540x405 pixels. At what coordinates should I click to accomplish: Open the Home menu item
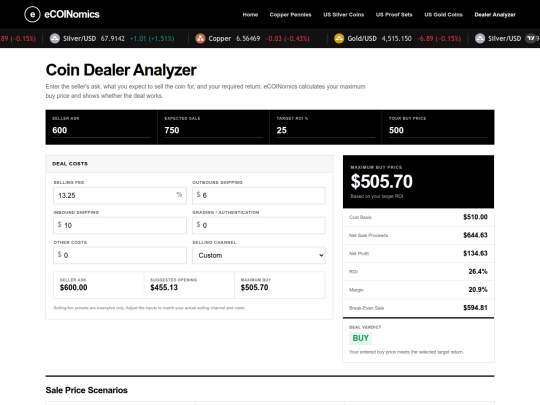(x=250, y=14)
